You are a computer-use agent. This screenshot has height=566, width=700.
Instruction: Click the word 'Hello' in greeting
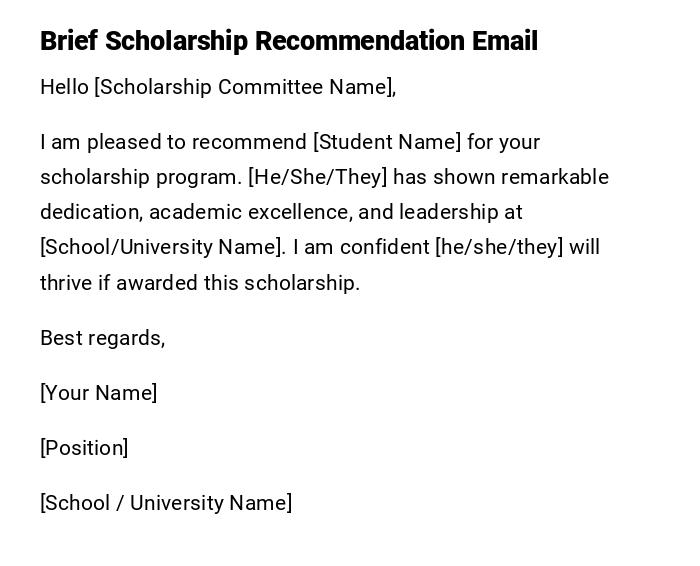pyautogui.click(x=64, y=87)
